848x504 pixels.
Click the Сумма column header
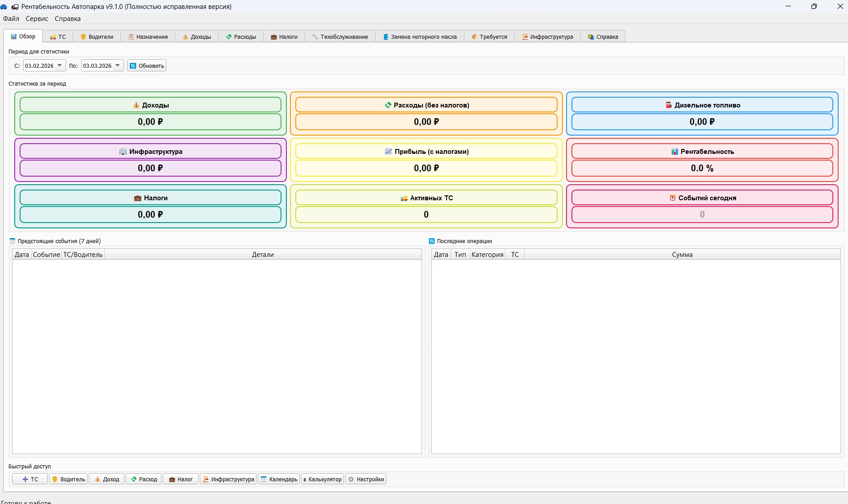point(683,255)
